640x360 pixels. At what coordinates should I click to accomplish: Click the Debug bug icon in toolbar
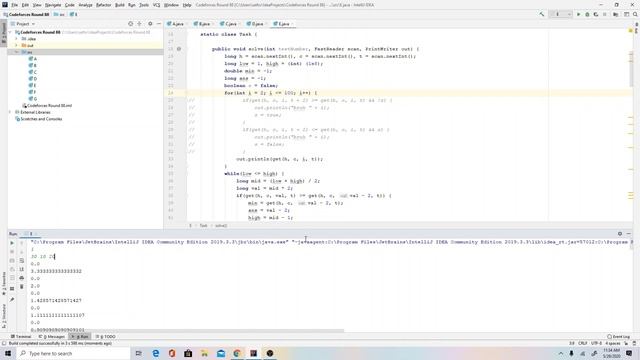pos(587,14)
